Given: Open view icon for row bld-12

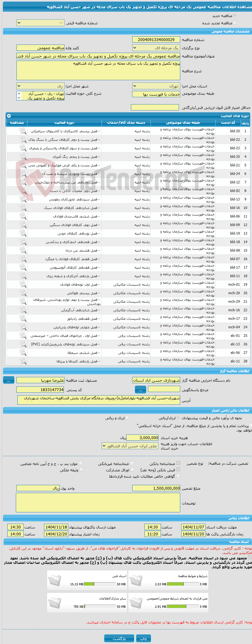Looking at the screenshot, I should 23,182.
